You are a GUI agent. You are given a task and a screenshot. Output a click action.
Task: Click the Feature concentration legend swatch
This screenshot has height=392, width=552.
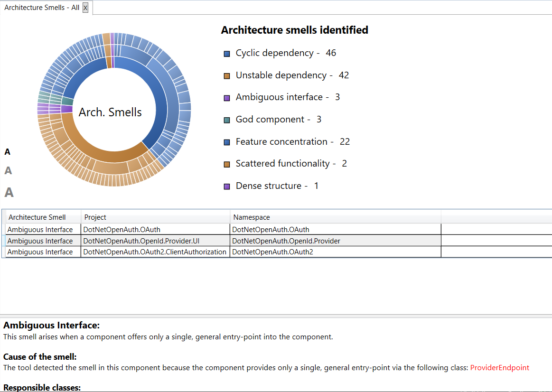point(227,142)
